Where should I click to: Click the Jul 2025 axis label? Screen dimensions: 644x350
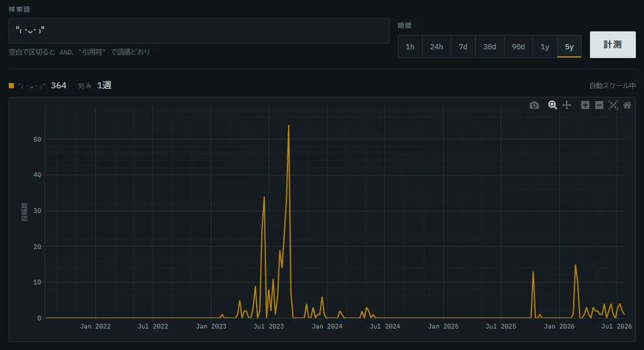tap(501, 326)
